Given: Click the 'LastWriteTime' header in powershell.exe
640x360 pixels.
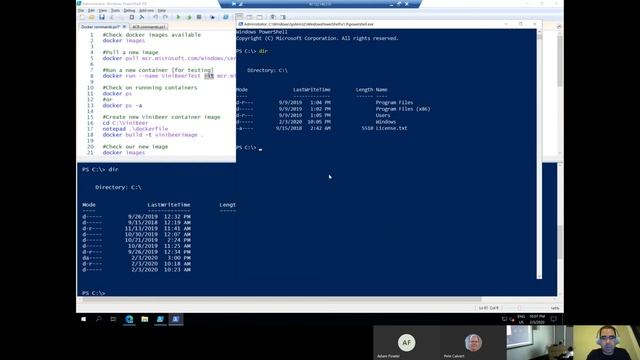Looking at the screenshot, I should pyautogui.click(x=312, y=90).
